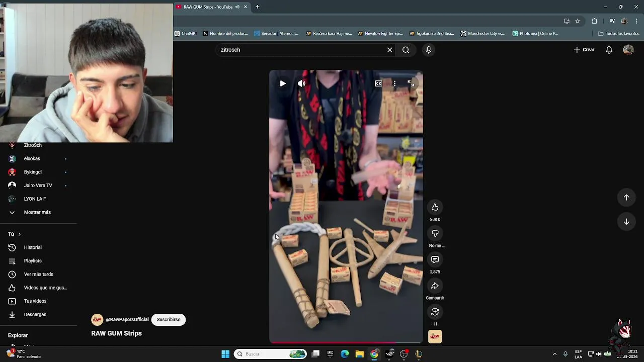This screenshot has height=362, width=644.
Task: Open the Chrome three-dot menu
Action: 636,21
